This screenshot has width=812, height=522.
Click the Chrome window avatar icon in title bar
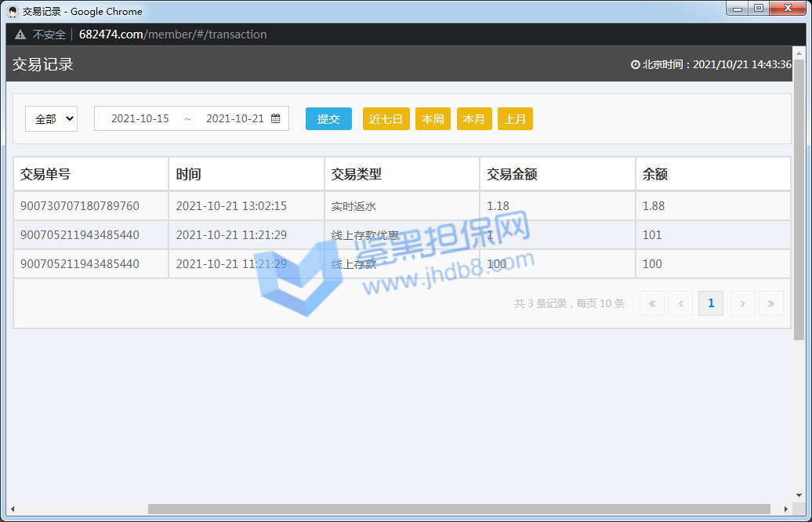click(x=13, y=12)
